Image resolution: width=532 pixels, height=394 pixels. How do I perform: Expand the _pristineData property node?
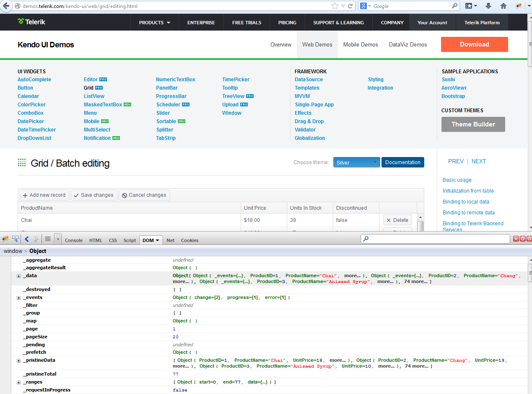[18, 361]
